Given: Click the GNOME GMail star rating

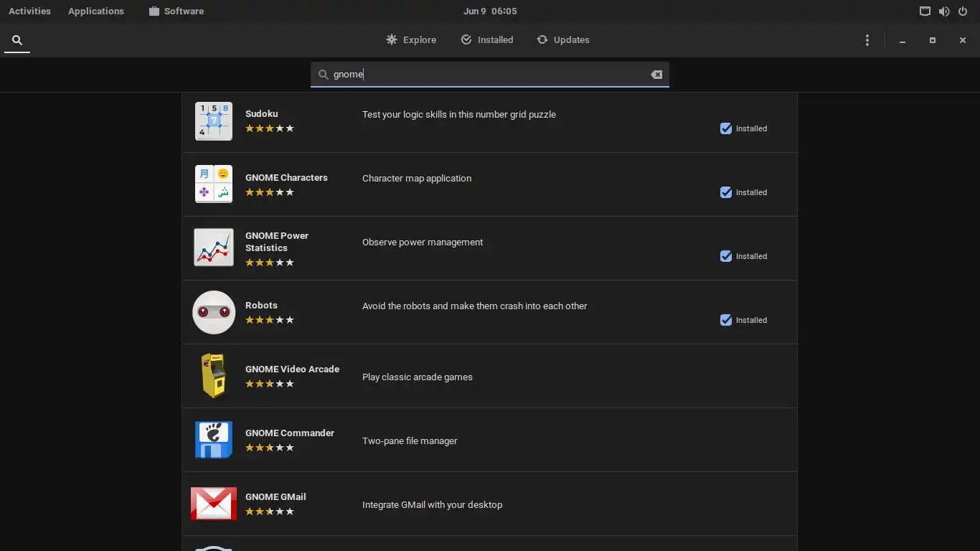Looking at the screenshot, I should (270, 512).
